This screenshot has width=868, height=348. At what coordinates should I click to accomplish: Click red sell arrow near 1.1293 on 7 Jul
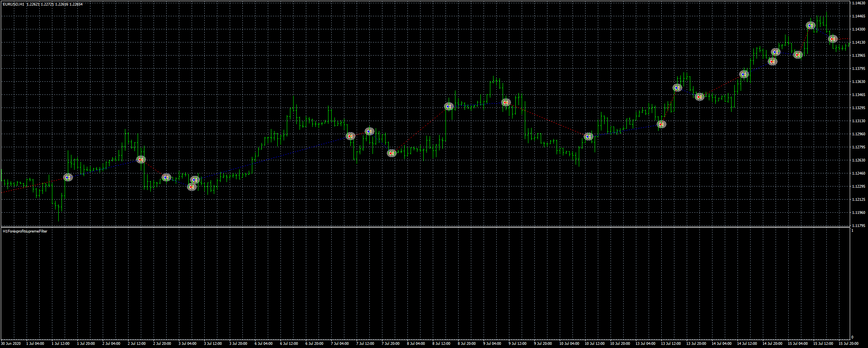(350, 136)
